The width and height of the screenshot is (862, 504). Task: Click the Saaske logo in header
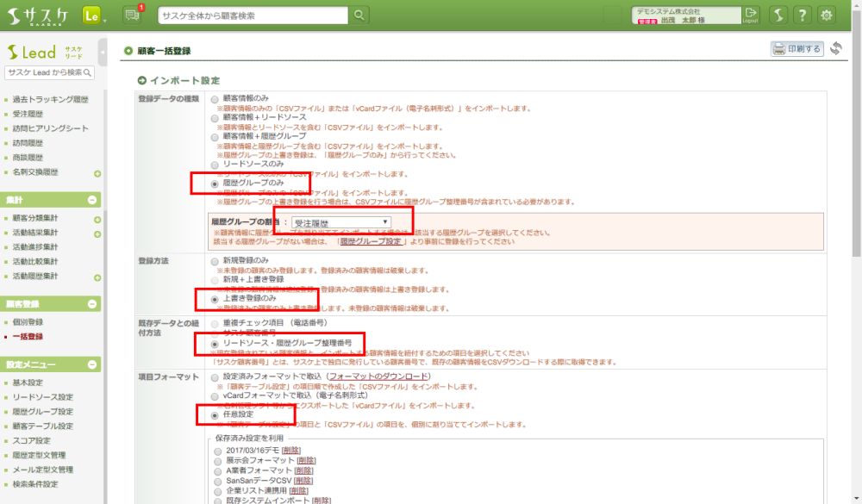point(37,16)
